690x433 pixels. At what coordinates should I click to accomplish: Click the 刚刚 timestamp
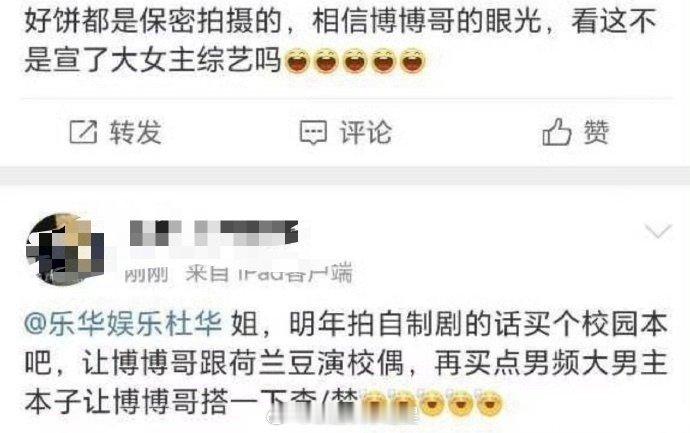point(147,274)
